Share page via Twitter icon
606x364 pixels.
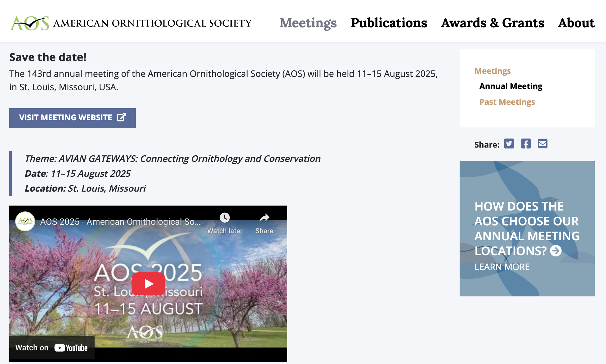pyautogui.click(x=509, y=144)
